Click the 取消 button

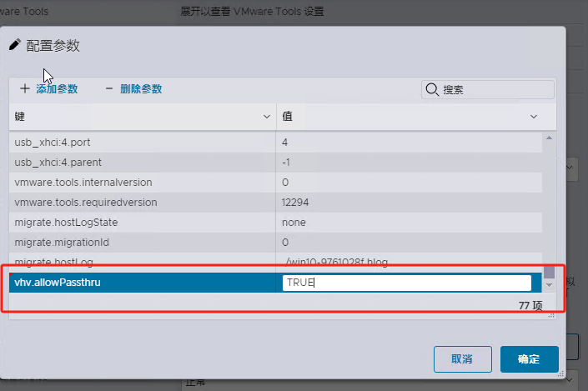click(462, 359)
